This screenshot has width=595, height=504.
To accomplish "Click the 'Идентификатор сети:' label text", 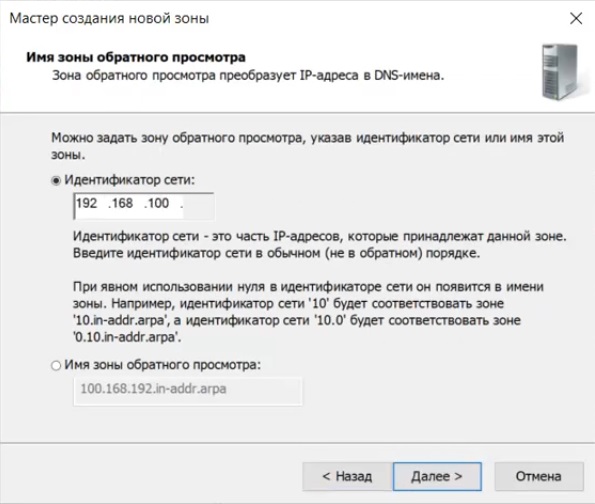I will 129,180.
